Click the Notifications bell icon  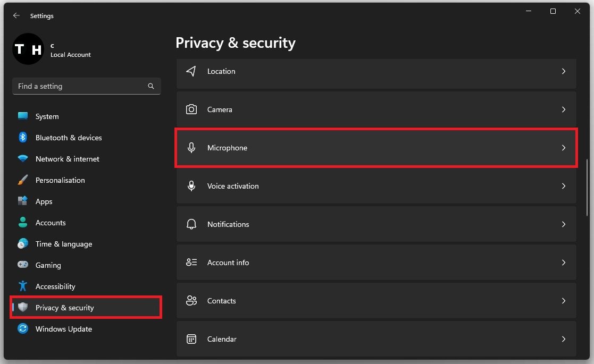tap(191, 224)
